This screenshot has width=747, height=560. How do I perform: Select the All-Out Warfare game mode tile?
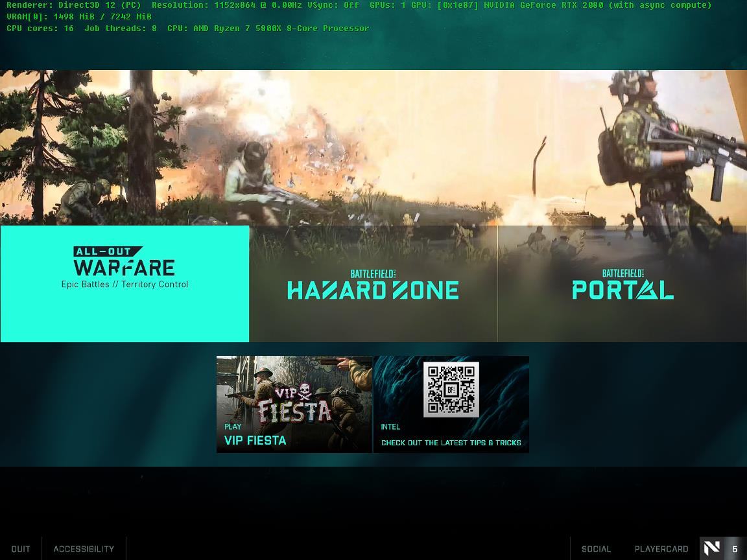coord(124,284)
